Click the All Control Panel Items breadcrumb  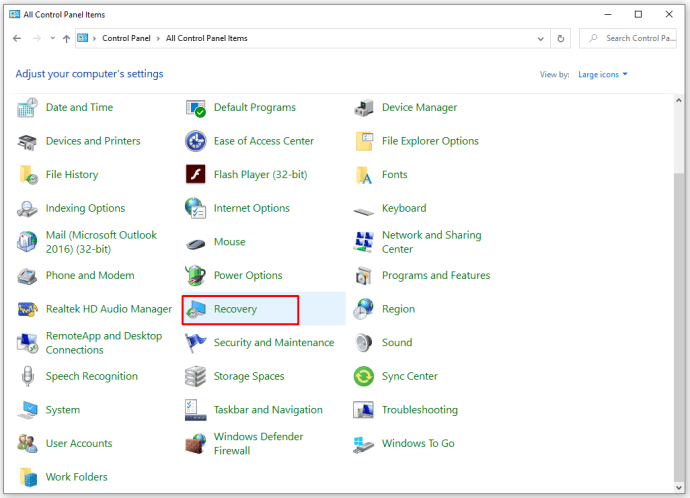coord(206,38)
